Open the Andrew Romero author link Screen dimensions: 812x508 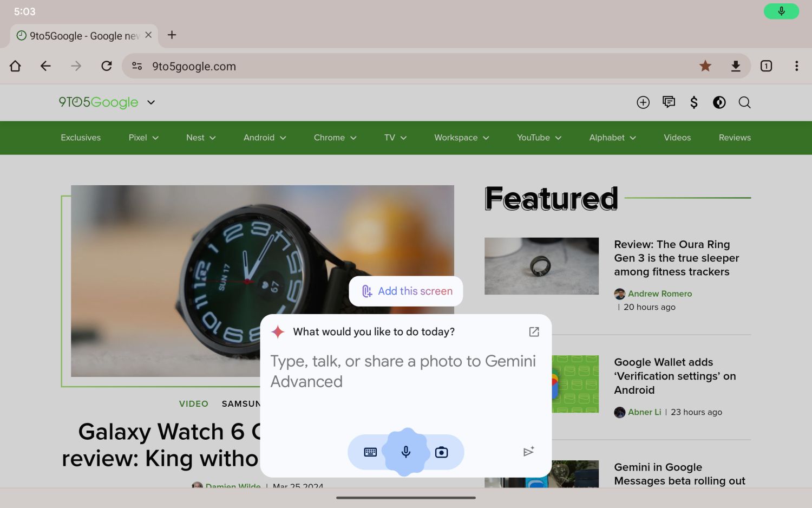[x=659, y=294]
